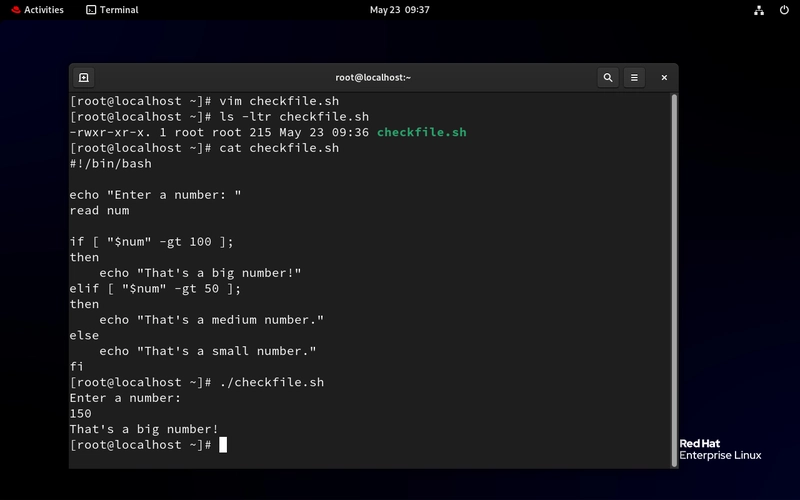Screen dimensions: 800x500
Task: Open the clock showing May 23 09:37
Action: coord(399,10)
